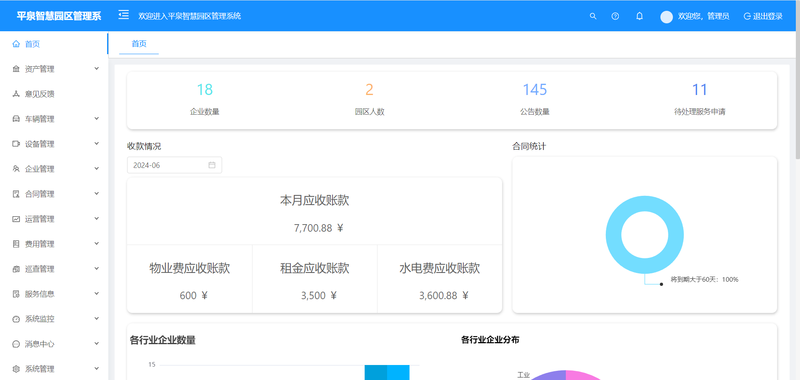Open search via the magnifier icon
The width and height of the screenshot is (800, 380).
(593, 16)
